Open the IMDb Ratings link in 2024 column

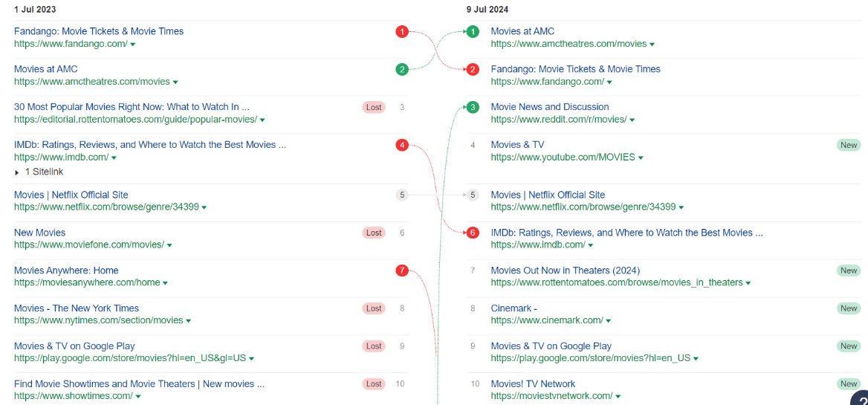coord(627,233)
